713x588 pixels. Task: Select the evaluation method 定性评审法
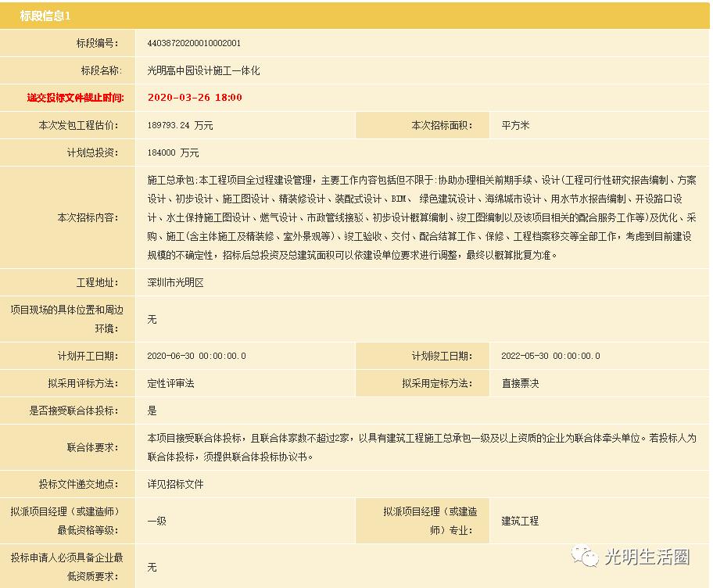(169, 383)
